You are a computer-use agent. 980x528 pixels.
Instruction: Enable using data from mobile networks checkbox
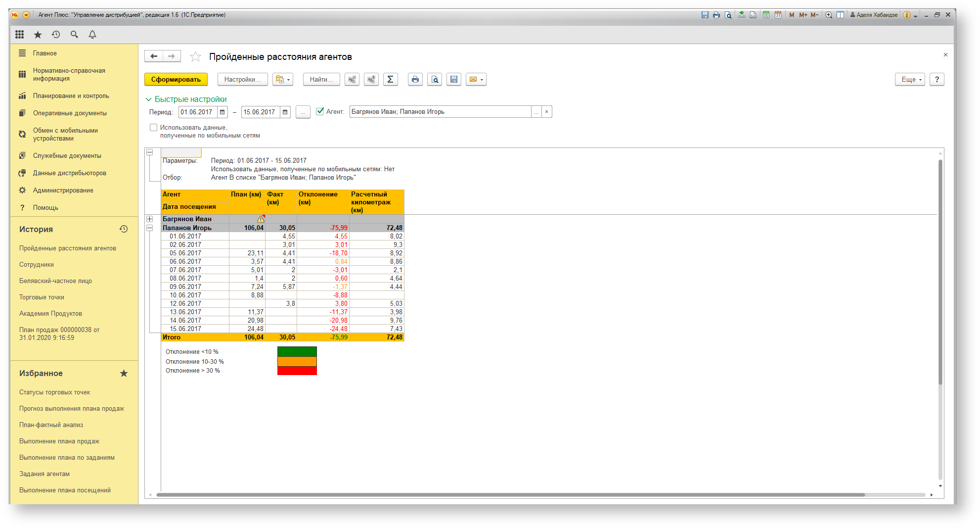pyautogui.click(x=154, y=127)
